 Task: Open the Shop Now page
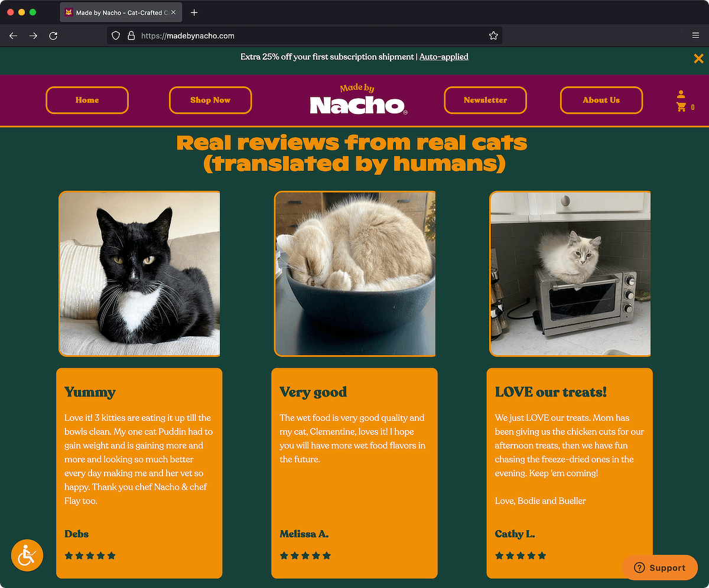click(210, 100)
